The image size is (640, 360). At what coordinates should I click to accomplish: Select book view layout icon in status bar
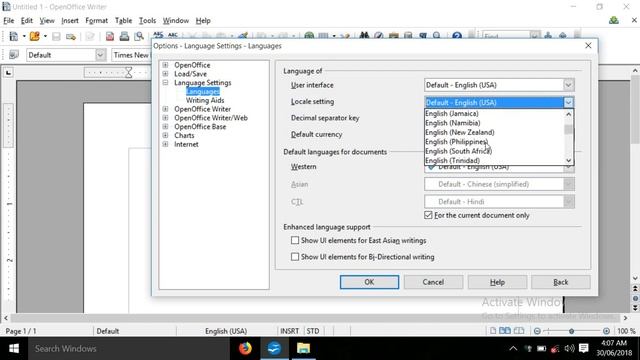(519, 331)
